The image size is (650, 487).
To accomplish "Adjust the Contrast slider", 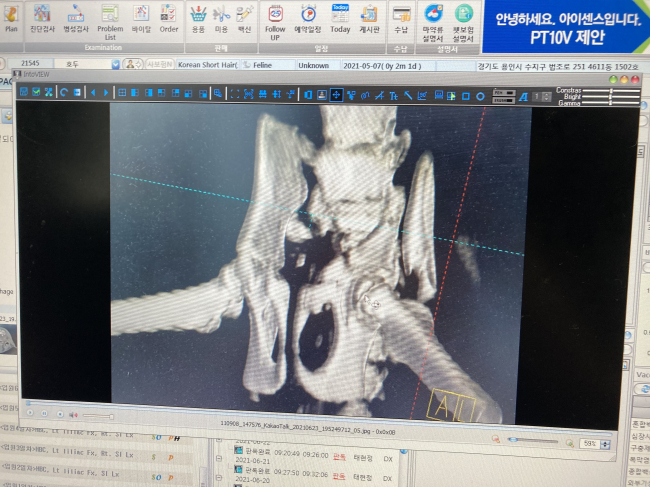I will point(611,91).
